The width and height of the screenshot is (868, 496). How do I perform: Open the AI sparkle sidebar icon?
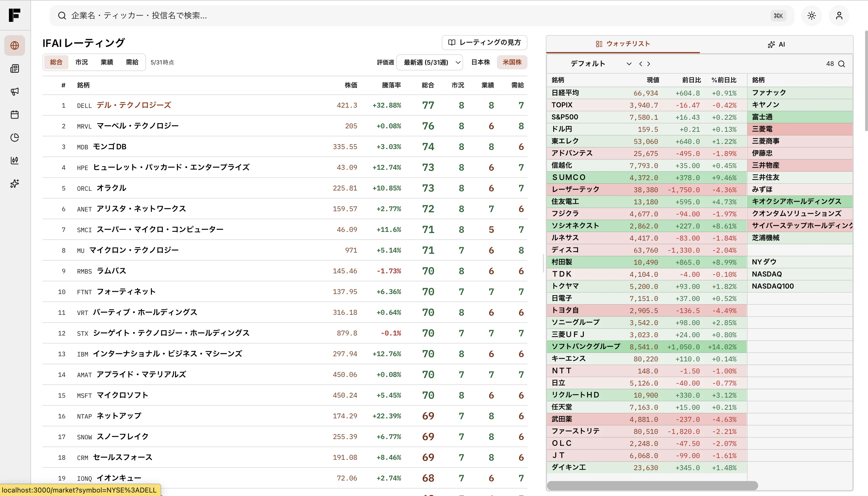click(15, 184)
